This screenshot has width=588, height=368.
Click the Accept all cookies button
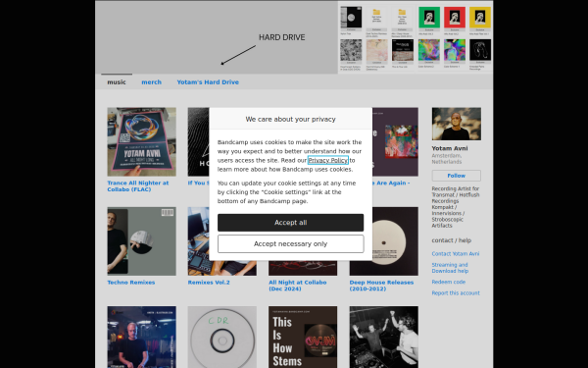tap(290, 223)
